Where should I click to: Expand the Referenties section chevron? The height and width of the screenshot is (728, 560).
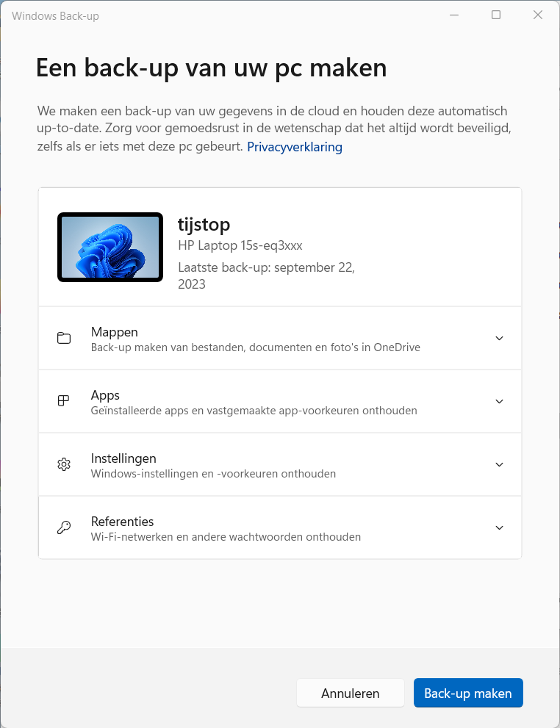[x=499, y=528]
